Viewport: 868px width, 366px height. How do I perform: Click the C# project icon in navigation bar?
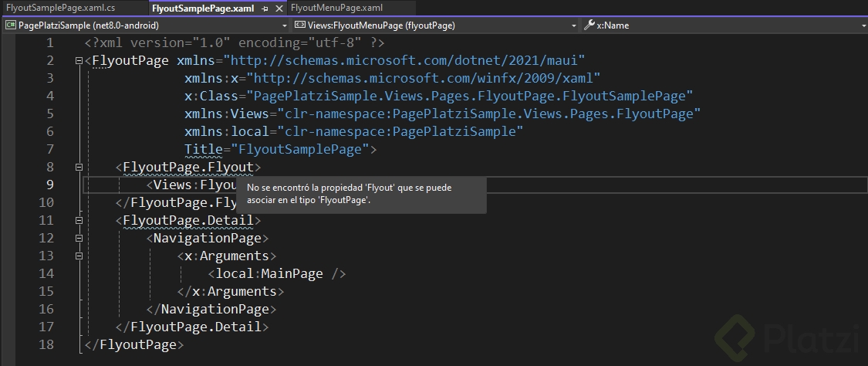[11, 25]
